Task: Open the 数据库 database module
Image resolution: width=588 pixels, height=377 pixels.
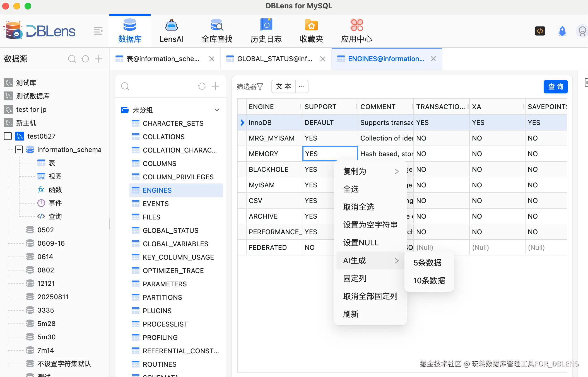Action: click(x=130, y=31)
